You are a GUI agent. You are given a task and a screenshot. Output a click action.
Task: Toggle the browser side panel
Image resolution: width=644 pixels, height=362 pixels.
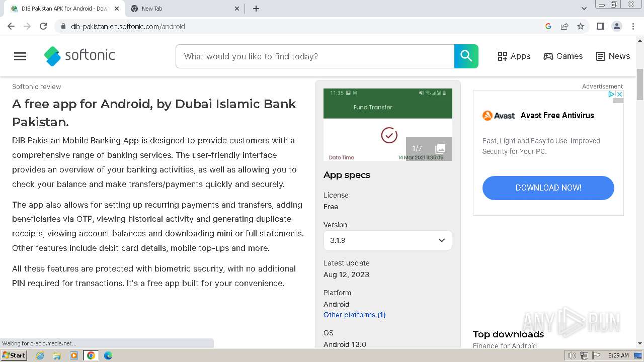click(x=600, y=26)
